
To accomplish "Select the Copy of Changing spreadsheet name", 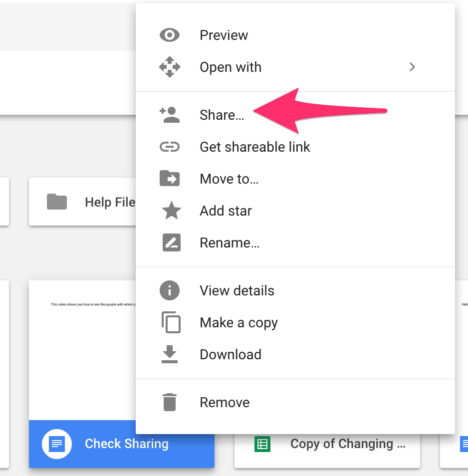I will coord(348,444).
